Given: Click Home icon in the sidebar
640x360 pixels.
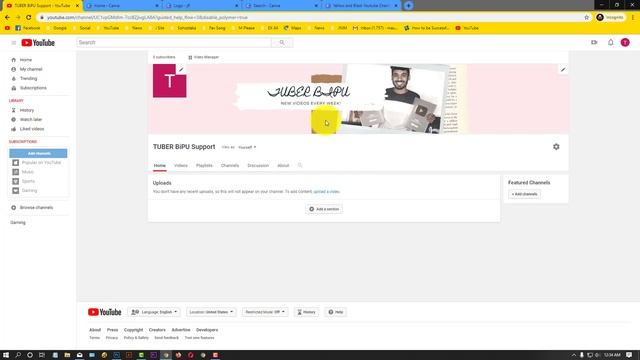Looking at the screenshot, I should pyautogui.click(x=13, y=60).
